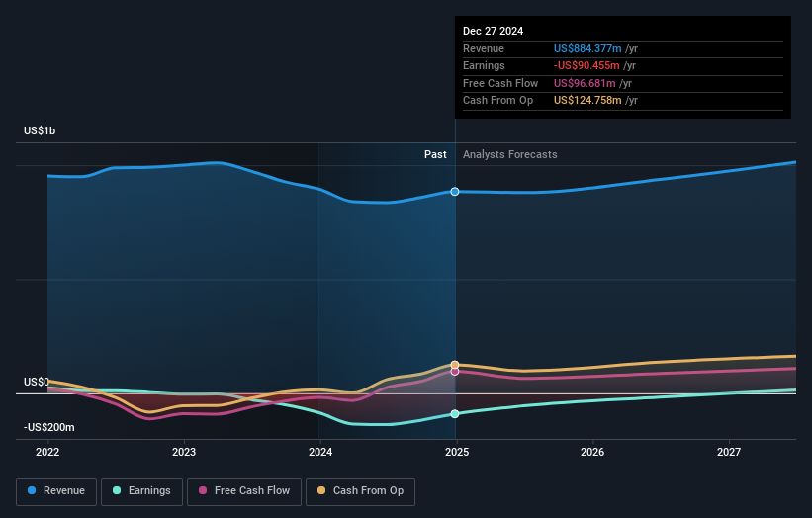Select the 2024 x-axis label
Viewport: 812px width, 518px height.
coord(320,452)
